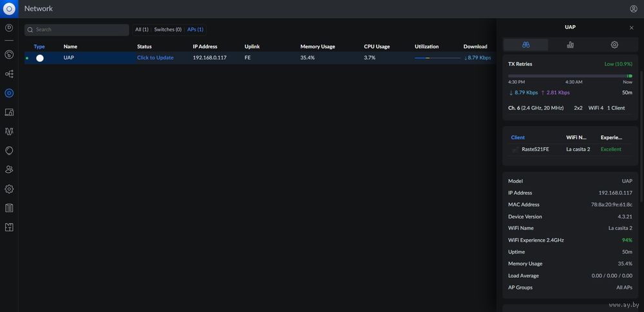Filter device list by Switches (0)
Screen dimensions: 644x312
click(167, 30)
